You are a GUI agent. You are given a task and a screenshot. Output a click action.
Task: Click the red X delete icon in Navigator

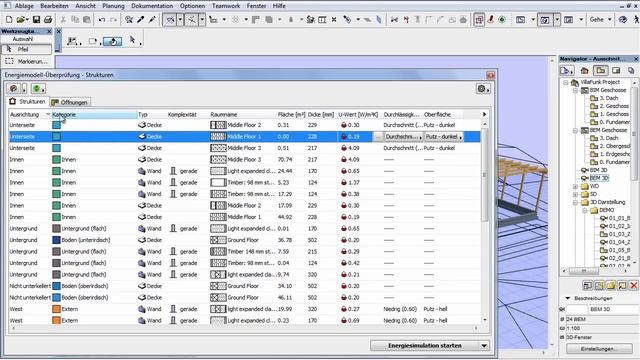pos(633,286)
